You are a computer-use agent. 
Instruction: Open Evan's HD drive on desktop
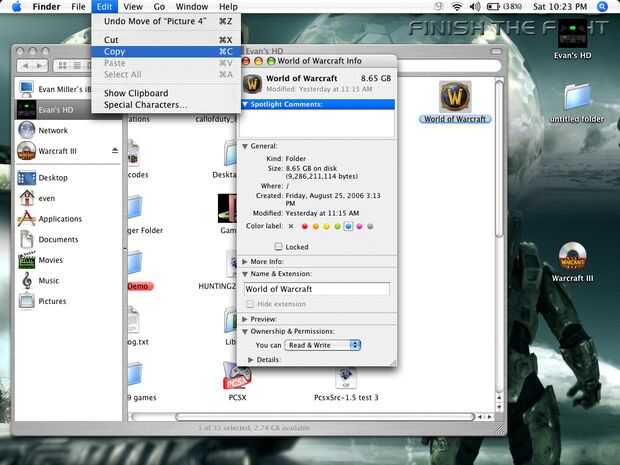(572, 40)
